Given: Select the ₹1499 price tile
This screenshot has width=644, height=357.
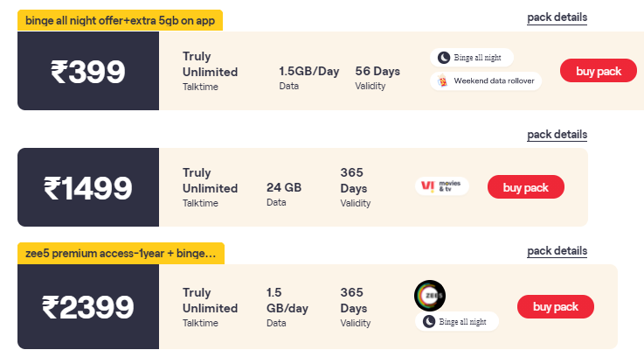Looking at the screenshot, I should [x=88, y=187].
